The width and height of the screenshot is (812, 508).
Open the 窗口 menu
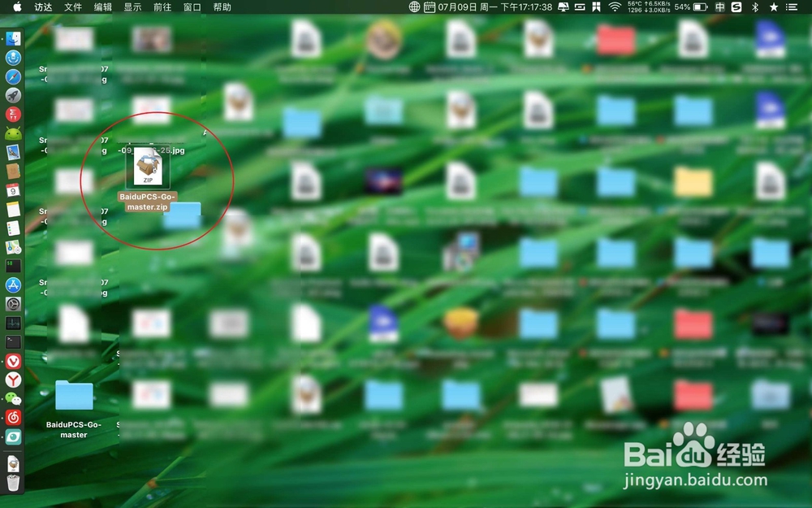[192, 7]
